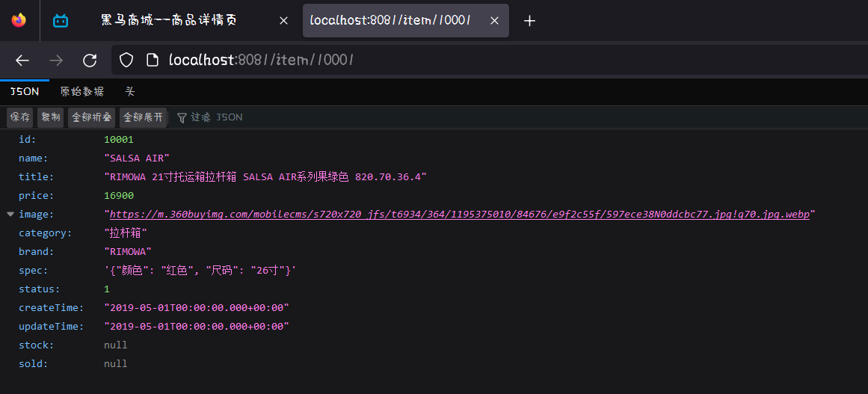Reload the current page
Image resolution: width=868 pixels, height=394 pixels.
point(90,61)
